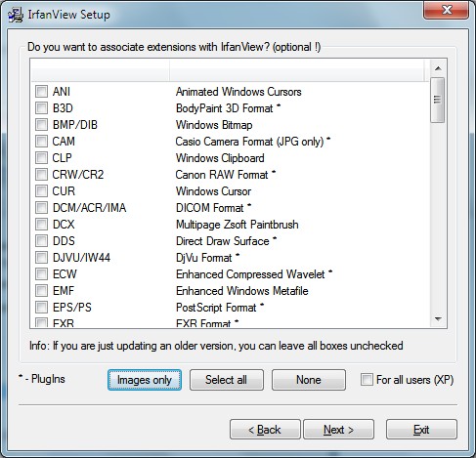Screen dimensions: 476x458
Task: Click the scrollbar up arrow
Action: point(438,68)
